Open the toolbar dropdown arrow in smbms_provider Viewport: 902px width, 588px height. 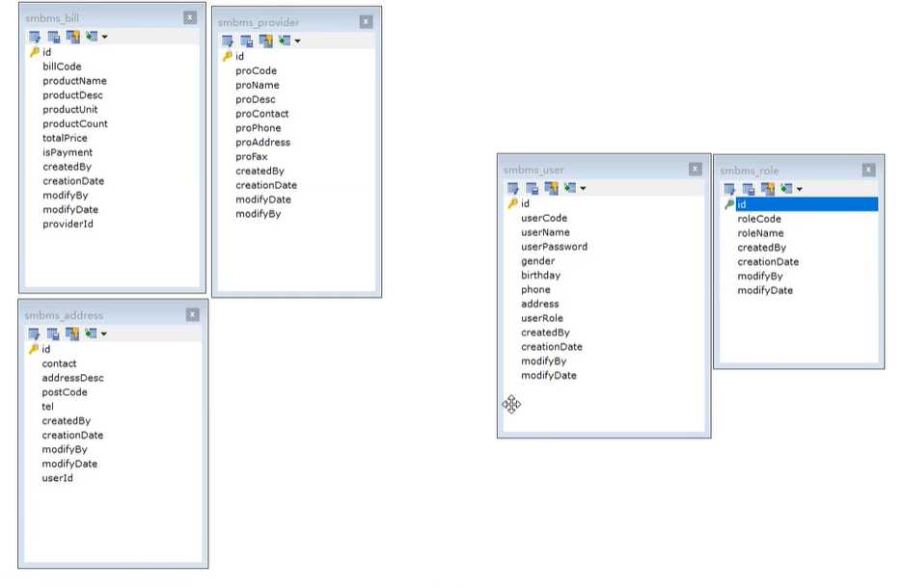click(297, 40)
